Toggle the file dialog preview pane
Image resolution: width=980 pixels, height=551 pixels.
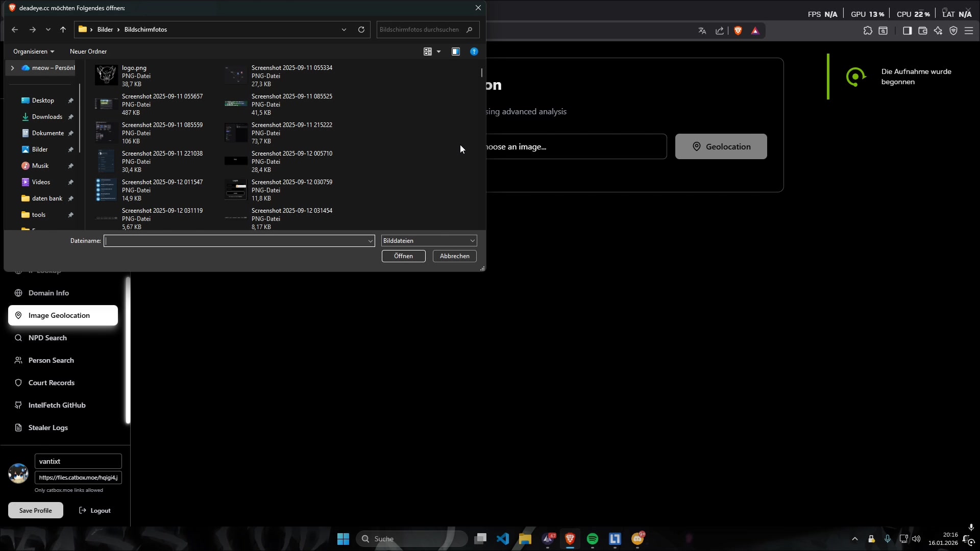(x=456, y=52)
